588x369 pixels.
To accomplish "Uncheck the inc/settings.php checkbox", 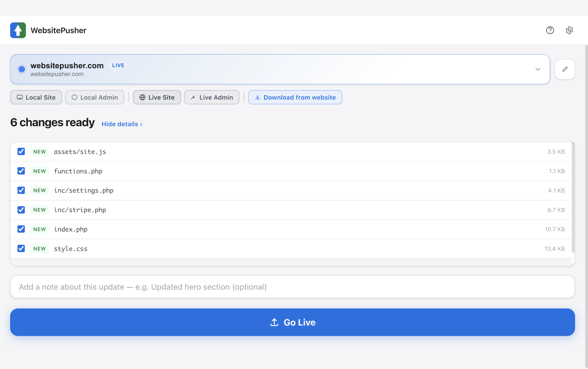I will (x=21, y=190).
